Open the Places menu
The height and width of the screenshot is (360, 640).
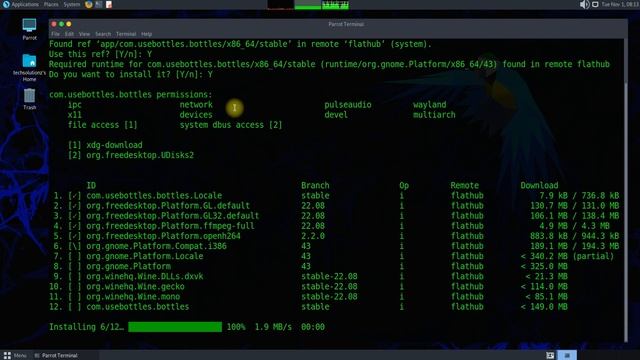point(51,4)
